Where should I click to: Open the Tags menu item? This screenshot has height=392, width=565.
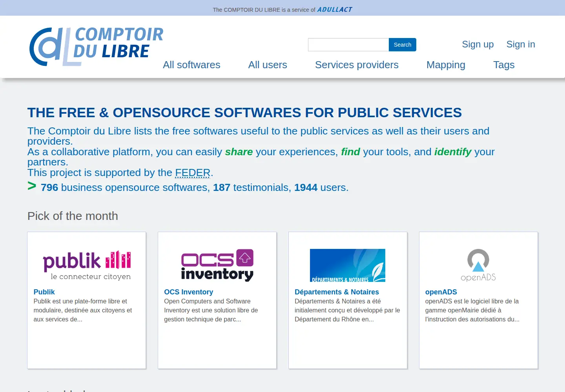tap(504, 65)
